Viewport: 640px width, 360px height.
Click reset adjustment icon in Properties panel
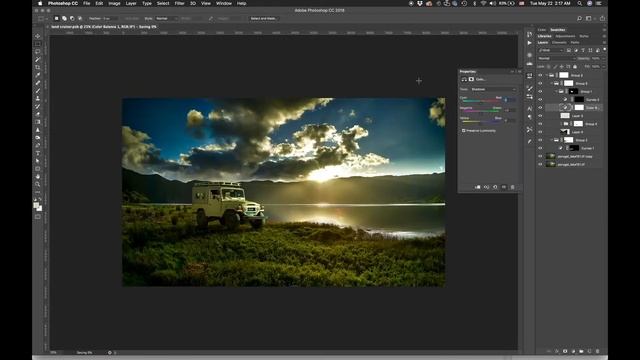click(x=495, y=187)
